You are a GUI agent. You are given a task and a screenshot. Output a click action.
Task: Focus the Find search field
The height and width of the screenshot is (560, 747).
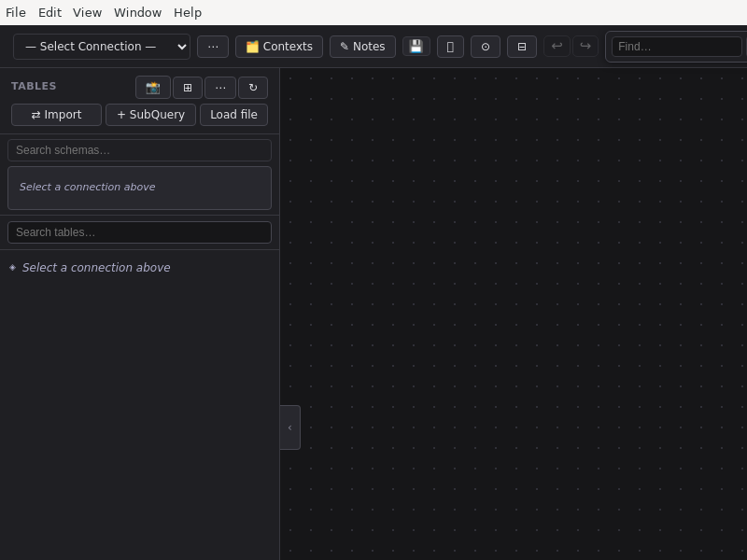tap(676, 47)
